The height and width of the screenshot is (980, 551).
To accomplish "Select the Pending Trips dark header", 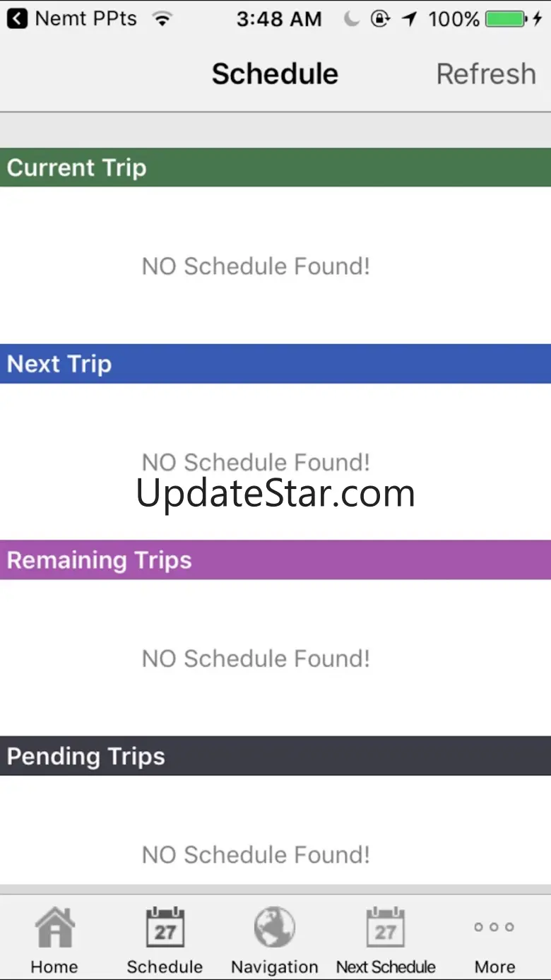I will (x=275, y=756).
